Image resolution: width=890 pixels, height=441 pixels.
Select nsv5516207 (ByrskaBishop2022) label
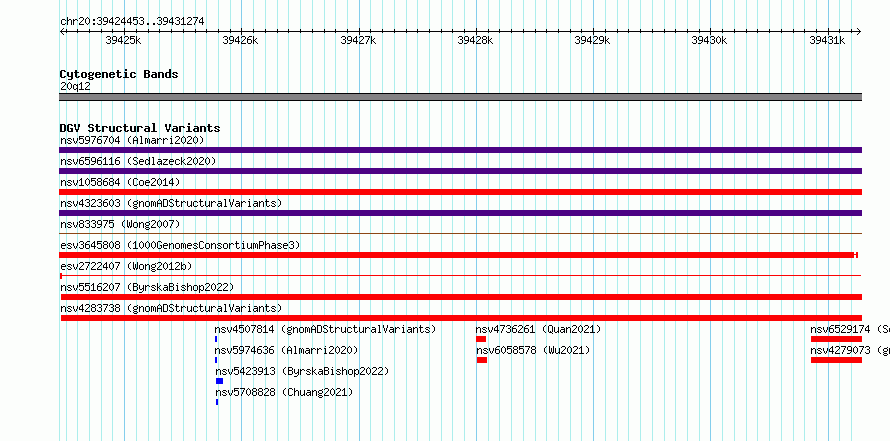point(147,287)
